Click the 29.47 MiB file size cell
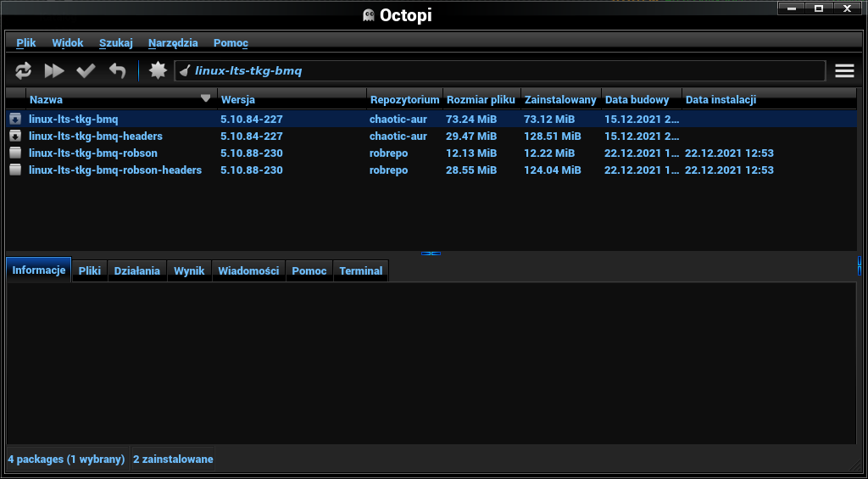 [471, 136]
